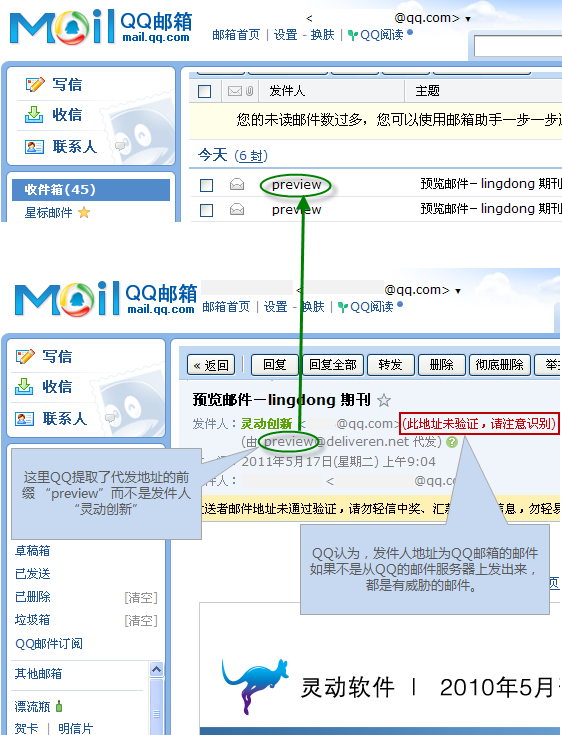Image resolution: width=562 pixels, height=735 pixels.
Task: Open 垃圾箱 junk folder
Action: pos(32,620)
